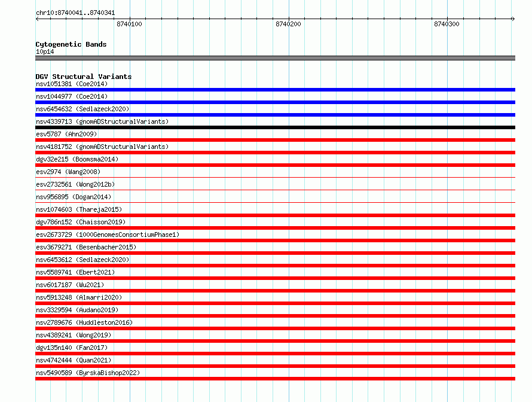Click nsv3329594 (Audano2019) label

77,310
